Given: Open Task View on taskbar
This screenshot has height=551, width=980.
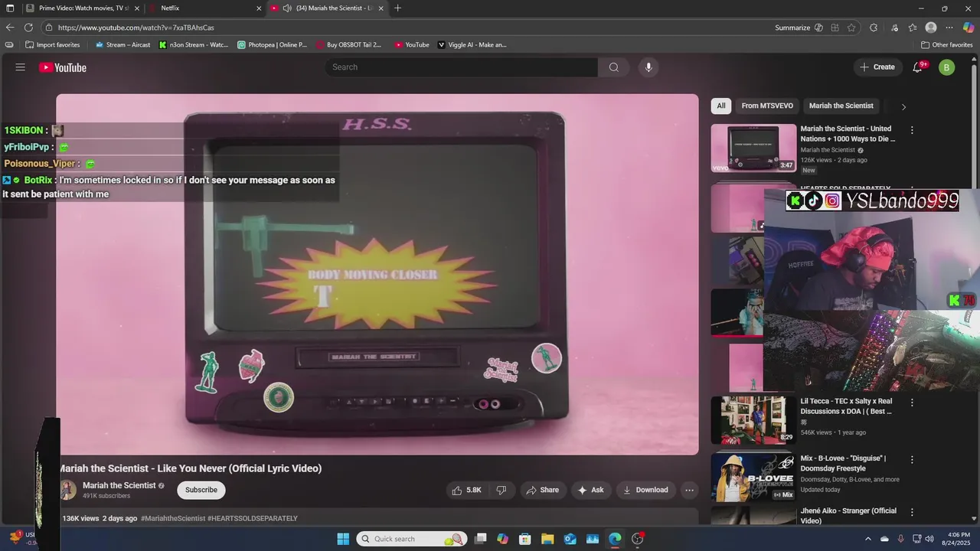Looking at the screenshot, I should 480,539.
